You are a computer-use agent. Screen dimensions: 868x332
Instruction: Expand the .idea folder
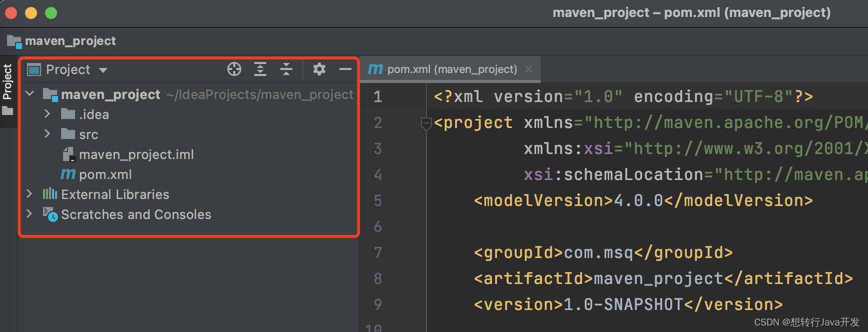[x=47, y=114]
